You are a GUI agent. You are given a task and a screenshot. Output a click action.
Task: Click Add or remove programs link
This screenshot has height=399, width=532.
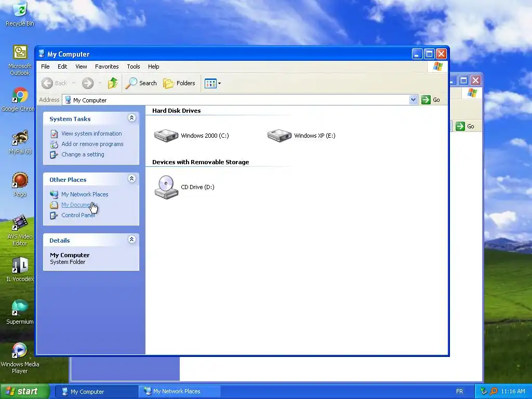click(x=92, y=144)
